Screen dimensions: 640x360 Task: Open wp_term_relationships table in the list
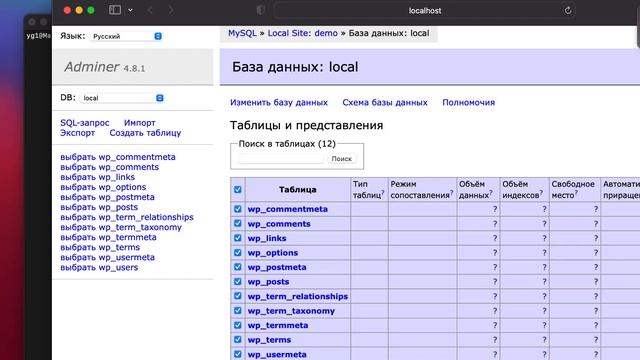298,296
